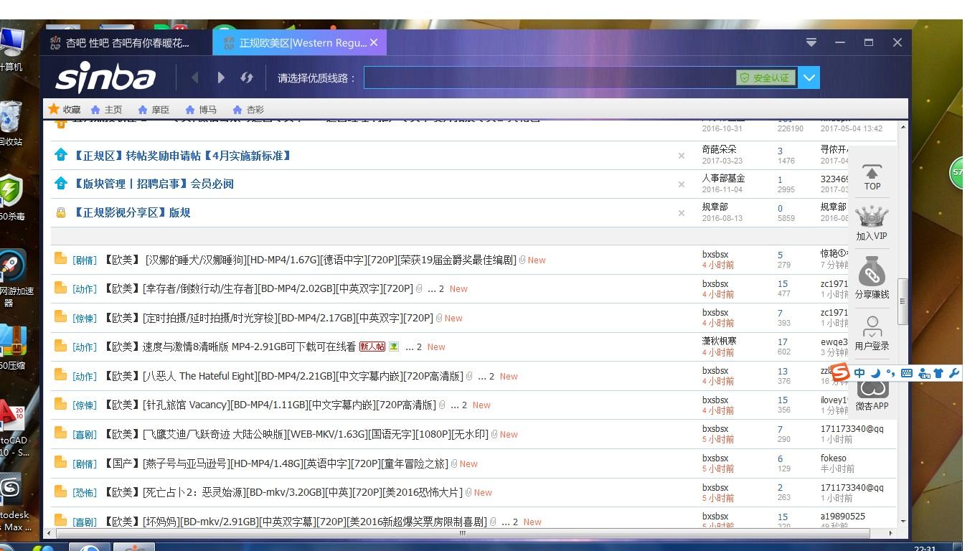Open author bxsbsx on 汉娜的睡犬 row
The width and height of the screenshot is (980, 551).
[x=715, y=255]
